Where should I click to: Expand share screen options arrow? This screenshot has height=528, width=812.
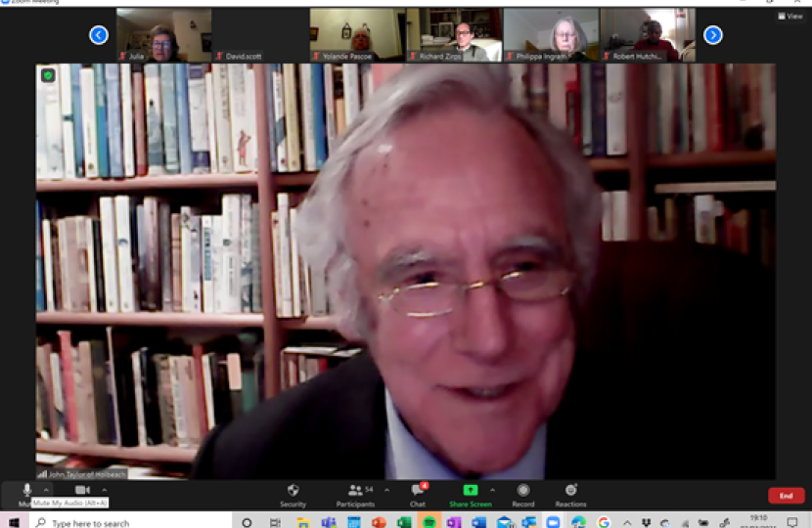click(x=492, y=489)
